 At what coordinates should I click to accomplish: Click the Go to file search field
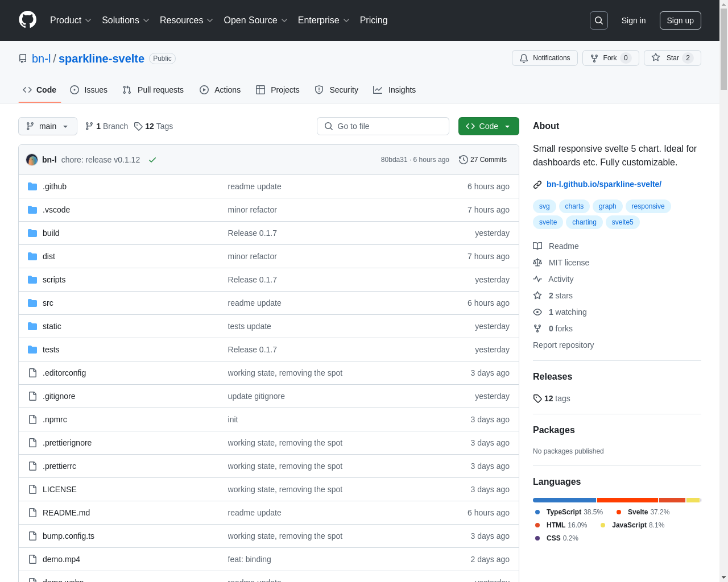click(x=383, y=126)
